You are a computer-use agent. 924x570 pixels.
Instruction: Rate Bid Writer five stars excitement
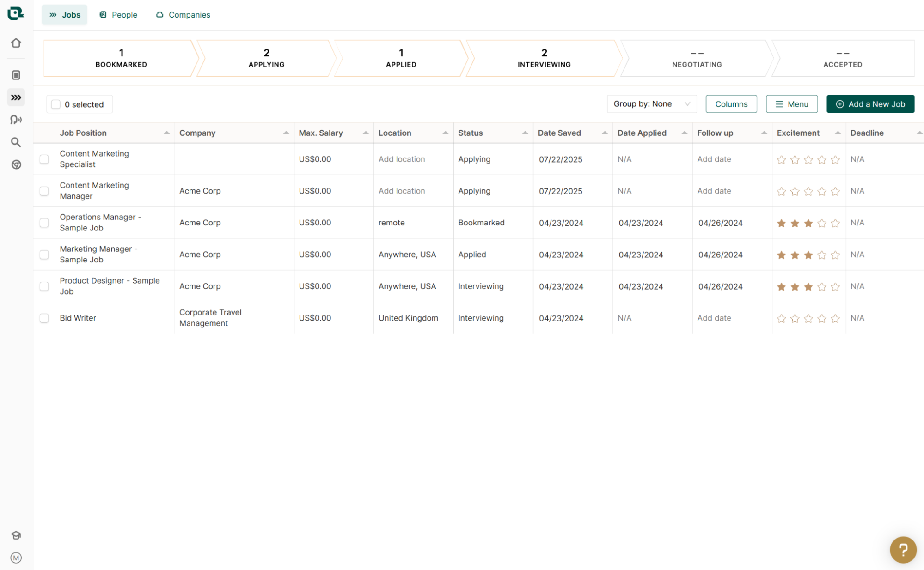(836, 318)
